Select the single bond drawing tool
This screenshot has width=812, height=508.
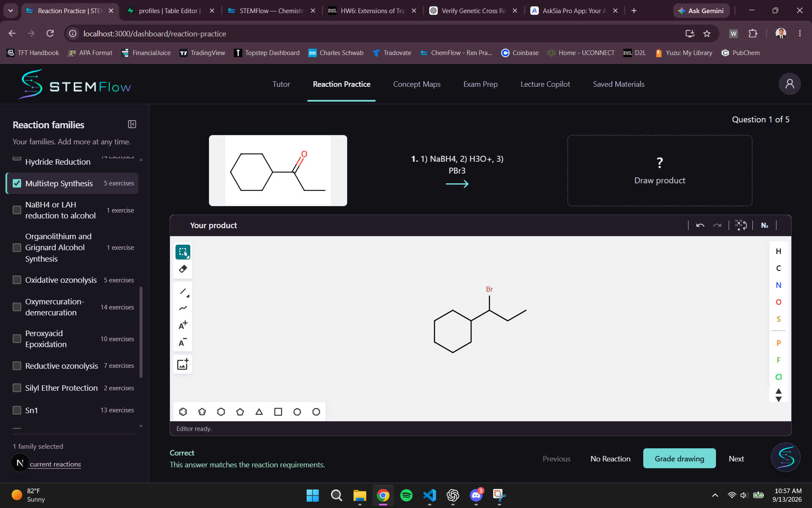coord(183,292)
